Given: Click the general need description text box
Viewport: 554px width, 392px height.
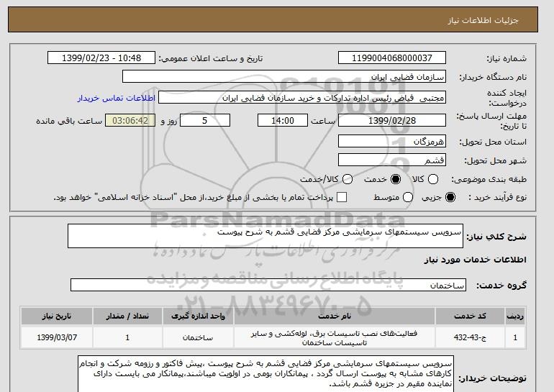Looking at the screenshot, I should [x=265, y=236].
